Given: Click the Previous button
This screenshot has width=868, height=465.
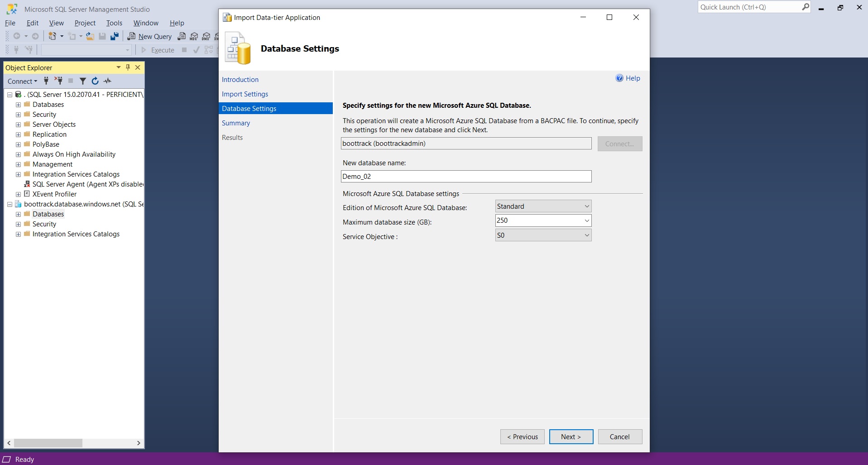Looking at the screenshot, I should coord(523,437).
